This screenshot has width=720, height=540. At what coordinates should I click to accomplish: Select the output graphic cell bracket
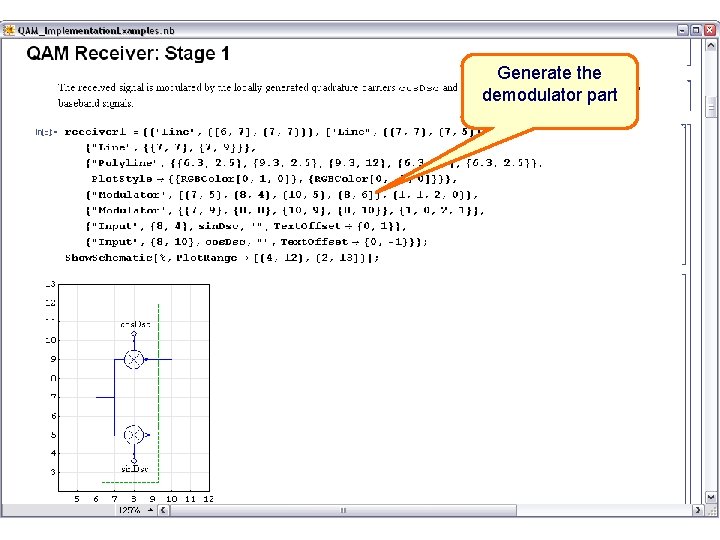coord(684,388)
